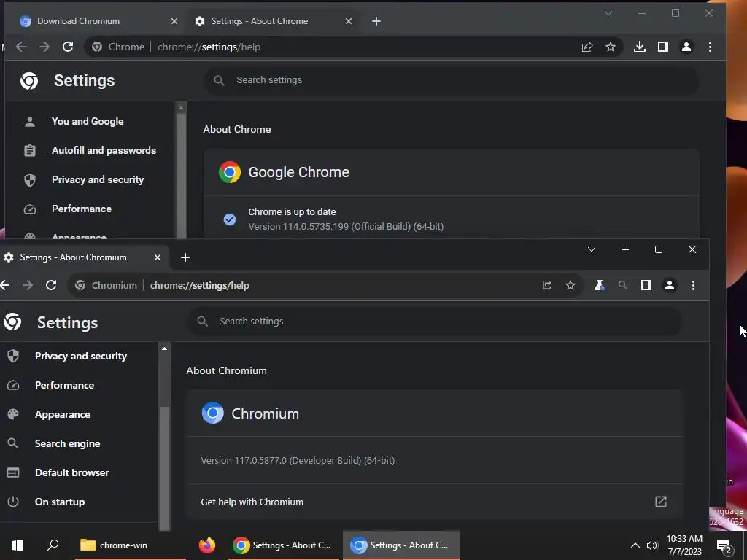Bookmark this tab in Chrome window
This screenshot has height=560, width=747.
(611, 47)
